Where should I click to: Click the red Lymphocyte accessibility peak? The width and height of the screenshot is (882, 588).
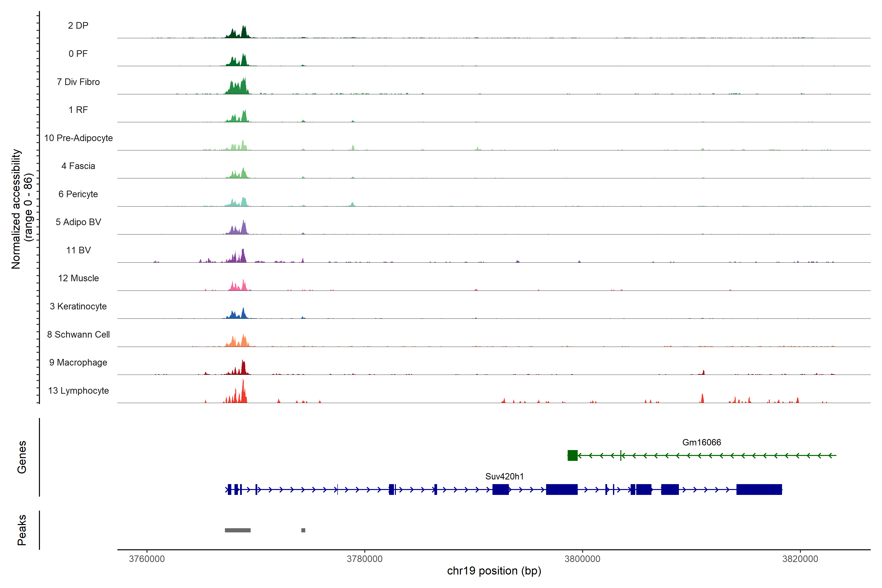[243, 394]
